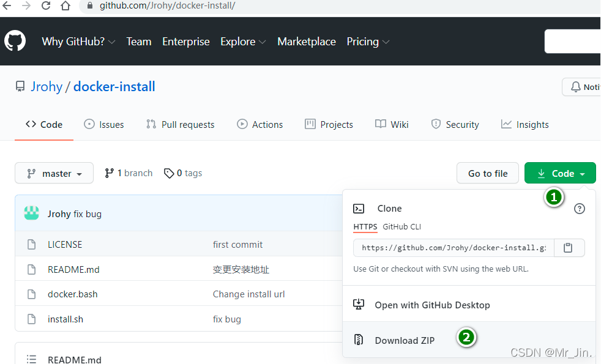
Task: Click the file icon next to README.md row
Action: [32, 270]
